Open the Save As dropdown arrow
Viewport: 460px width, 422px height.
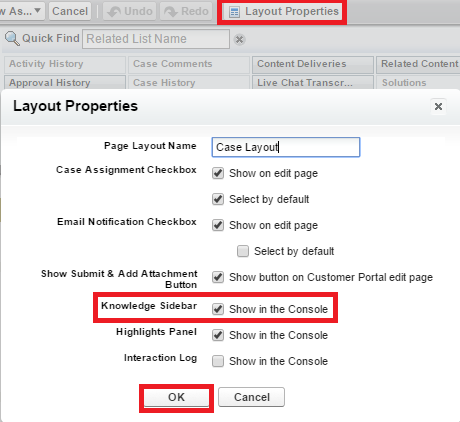[38, 11]
